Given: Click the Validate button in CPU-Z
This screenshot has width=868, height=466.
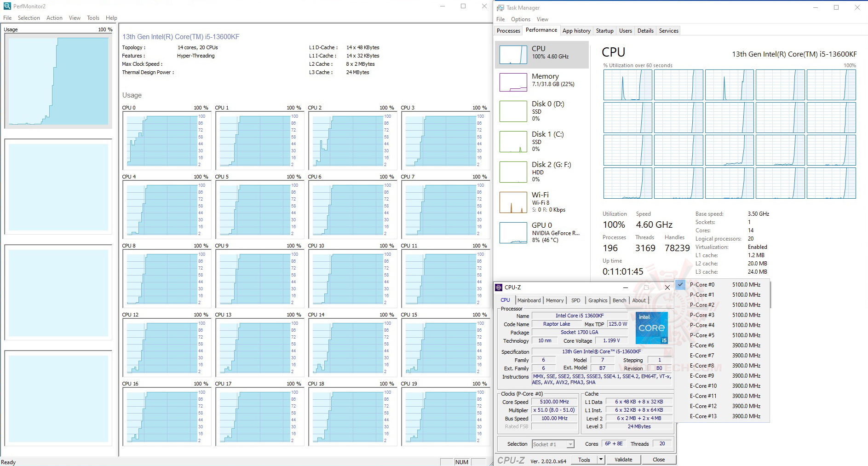Looking at the screenshot, I should click(623, 460).
